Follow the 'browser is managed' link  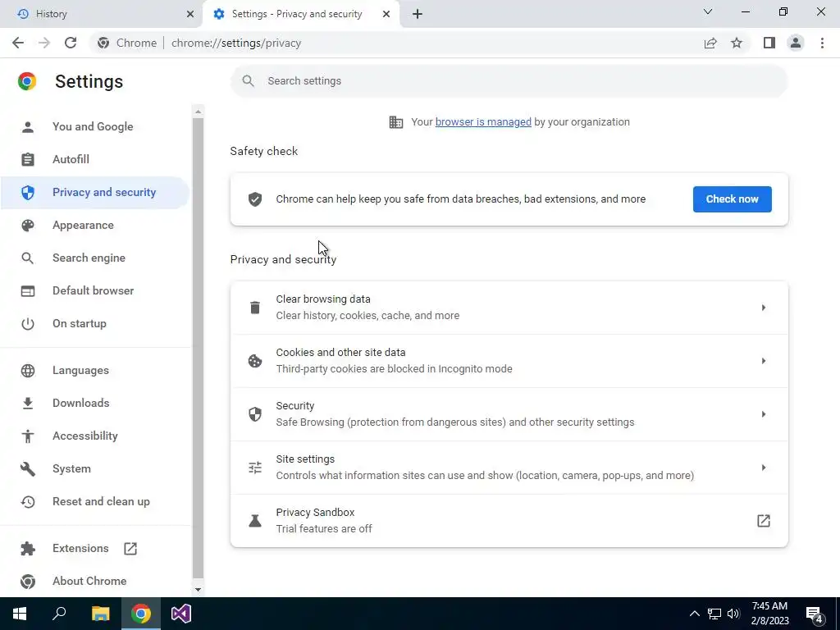pyautogui.click(x=483, y=122)
